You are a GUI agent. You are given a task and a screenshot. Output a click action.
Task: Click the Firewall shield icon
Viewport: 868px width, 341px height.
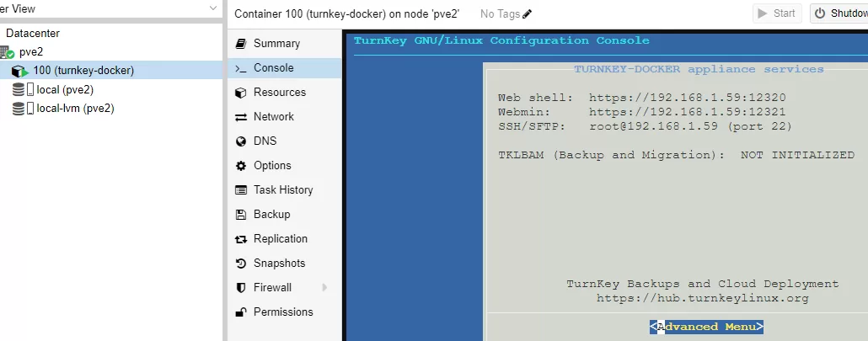(241, 288)
